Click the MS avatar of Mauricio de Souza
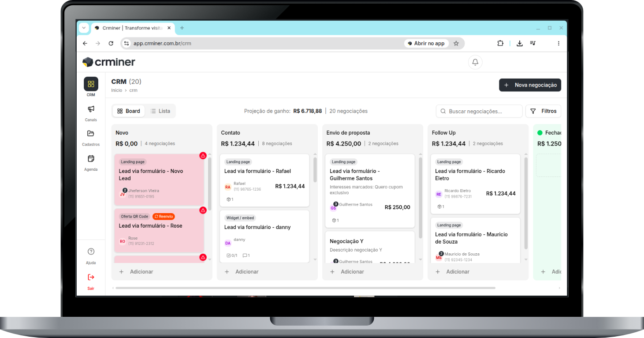The width and height of the screenshot is (644, 338). pyautogui.click(x=439, y=257)
